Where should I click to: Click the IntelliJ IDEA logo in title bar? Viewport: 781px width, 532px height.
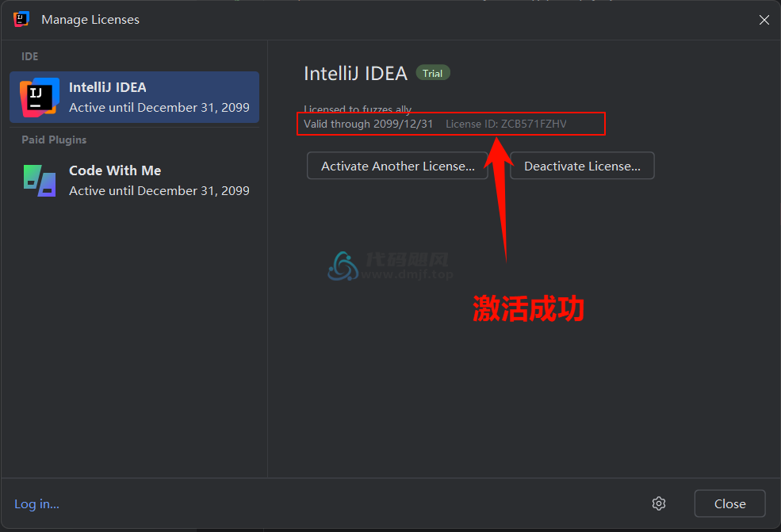[x=21, y=20]
